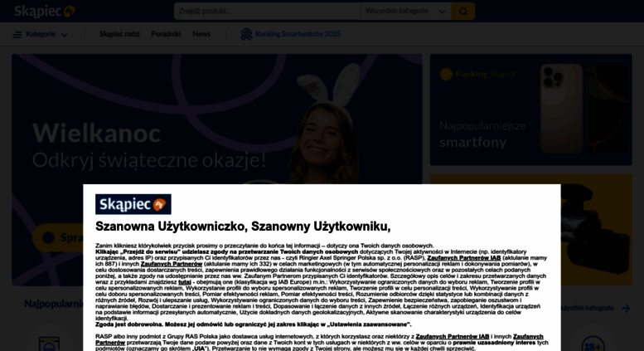
Task: Click the Skąpiec logo in consent dialog
Action: click(x=133, y=204)
